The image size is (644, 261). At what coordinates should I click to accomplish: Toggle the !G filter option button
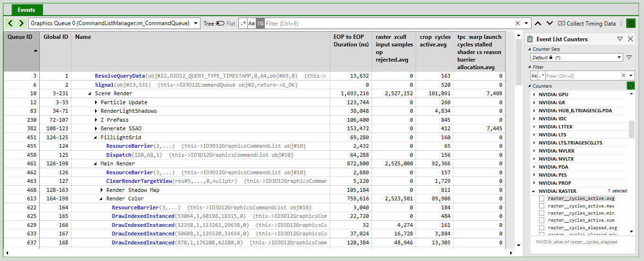pyautogui.click(x=260, y=23)
